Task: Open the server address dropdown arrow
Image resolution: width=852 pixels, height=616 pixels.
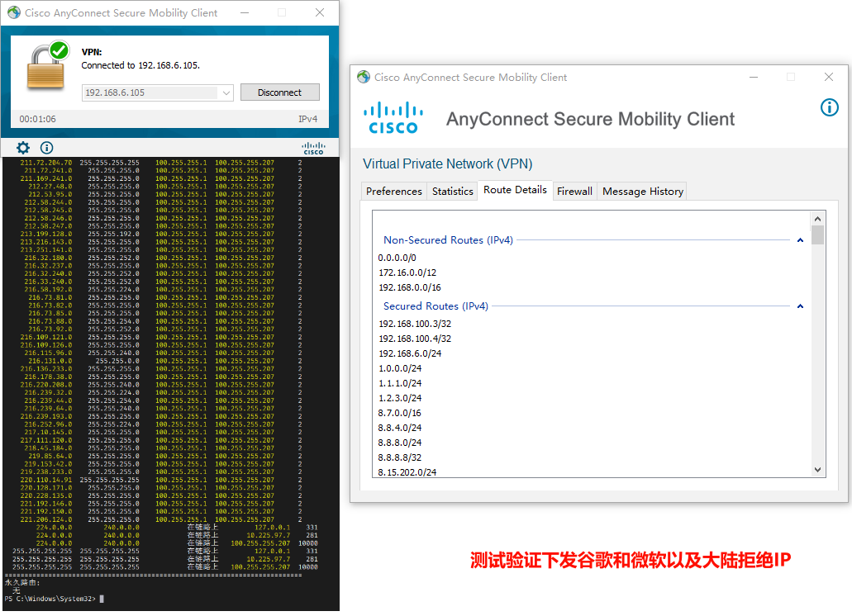Action: tap(226, 92)
